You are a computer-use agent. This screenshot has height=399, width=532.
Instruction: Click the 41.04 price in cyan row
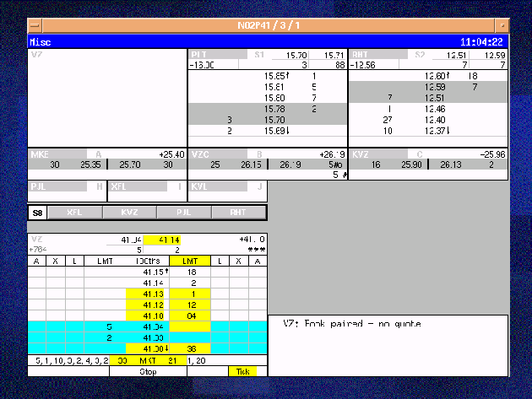151,326
